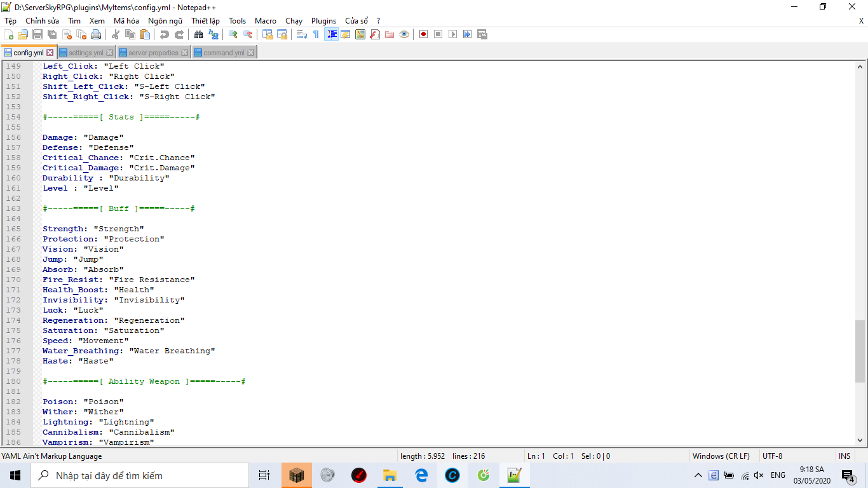
Task: Toggle the Indent Guide toolbar button
Action: click(x=331, y=34)
